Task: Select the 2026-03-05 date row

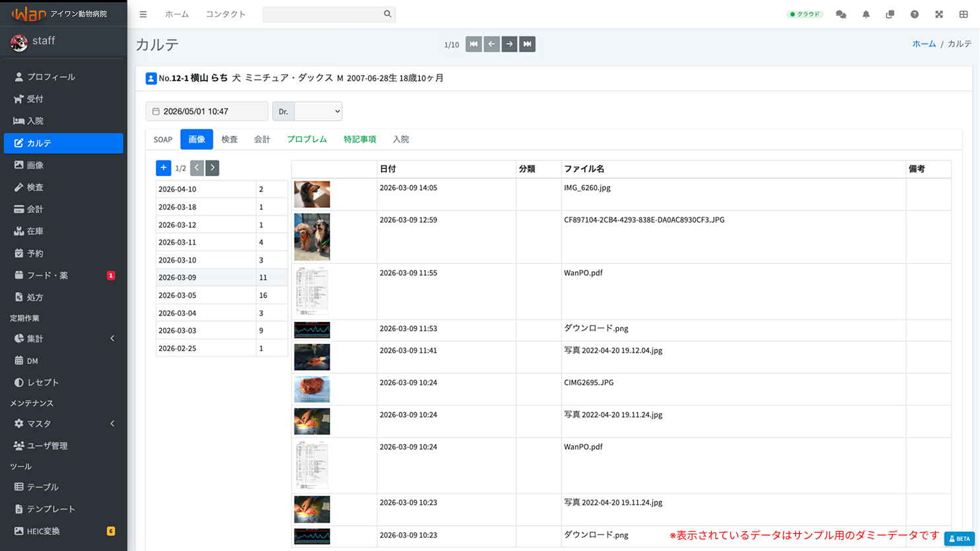Action: point(221,295)
